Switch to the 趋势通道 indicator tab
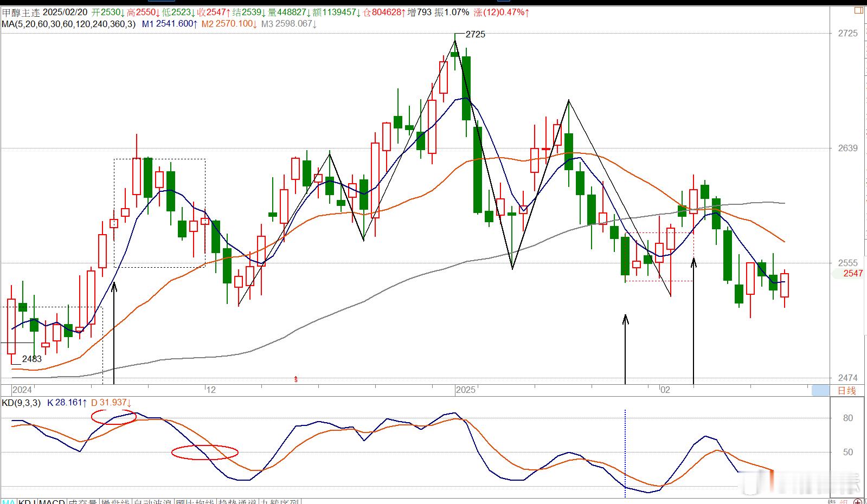867x504 pixels. click(x=237, y=501)
